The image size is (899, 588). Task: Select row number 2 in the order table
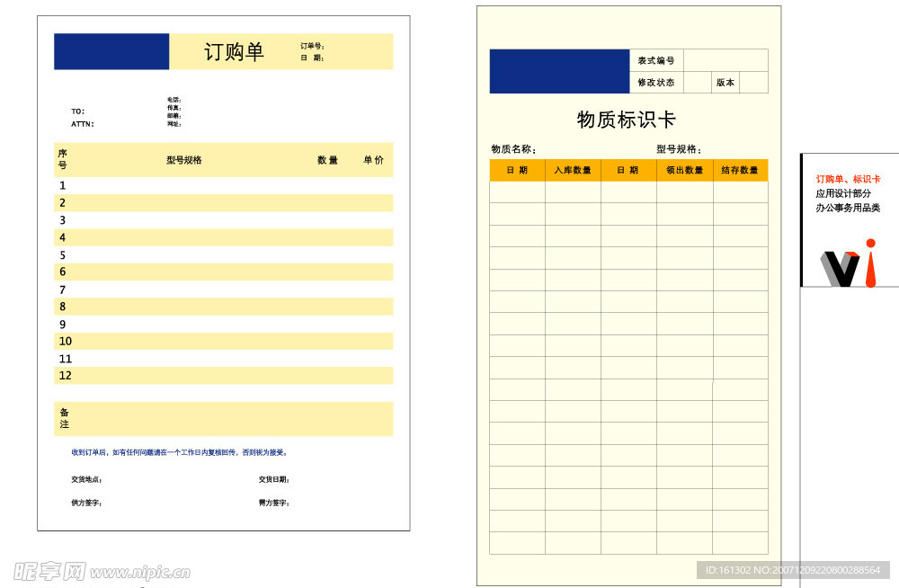pyautogui.click(x=224, y=202)
